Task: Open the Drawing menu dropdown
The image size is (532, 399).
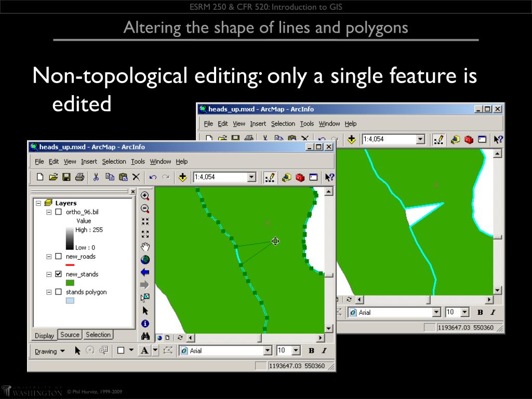Action: [x=49, y=351]
